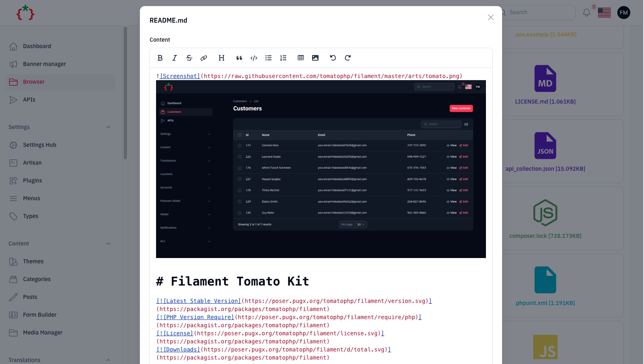Open the api_collection.json file card
The image size is (644, 364).
545,152
